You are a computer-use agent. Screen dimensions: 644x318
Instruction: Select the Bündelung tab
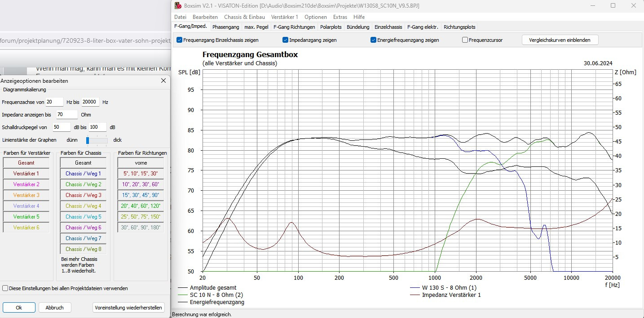pyautogui.click(x=357, y=27)
